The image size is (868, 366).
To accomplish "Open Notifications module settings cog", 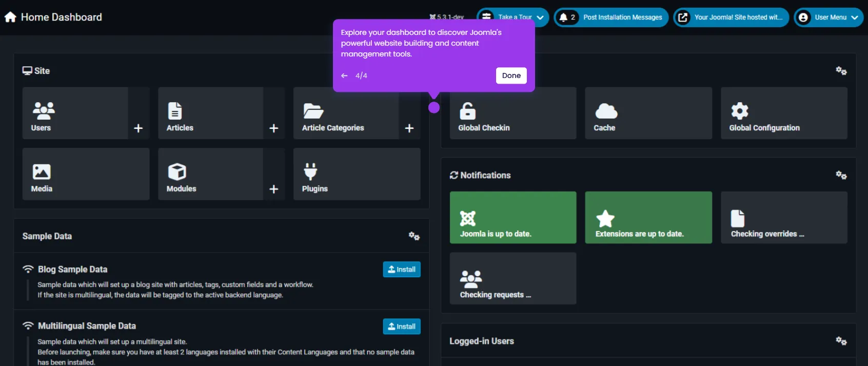I will coord(841,175).
